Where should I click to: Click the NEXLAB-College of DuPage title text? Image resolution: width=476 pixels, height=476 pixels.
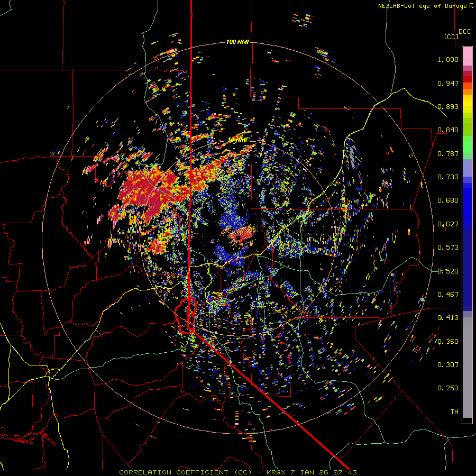[425, 6]
